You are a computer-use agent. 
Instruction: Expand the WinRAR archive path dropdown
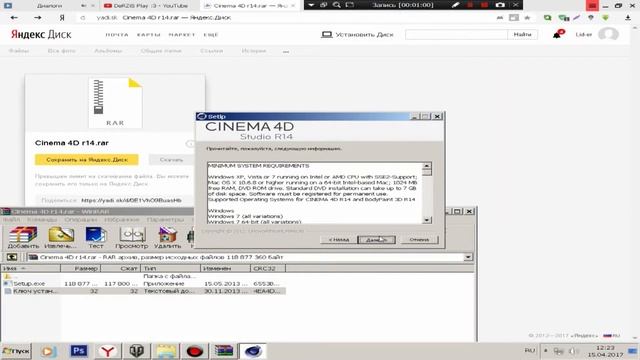(468, 257)
